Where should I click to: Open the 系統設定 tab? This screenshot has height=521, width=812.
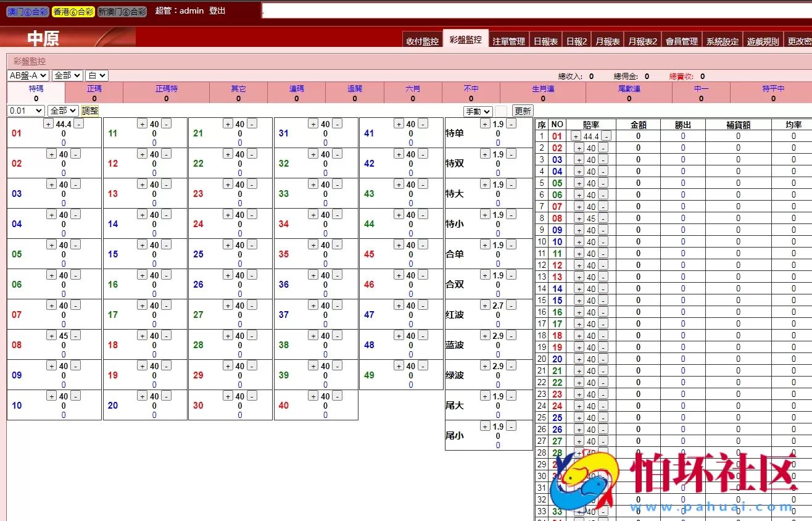[722, 40]
